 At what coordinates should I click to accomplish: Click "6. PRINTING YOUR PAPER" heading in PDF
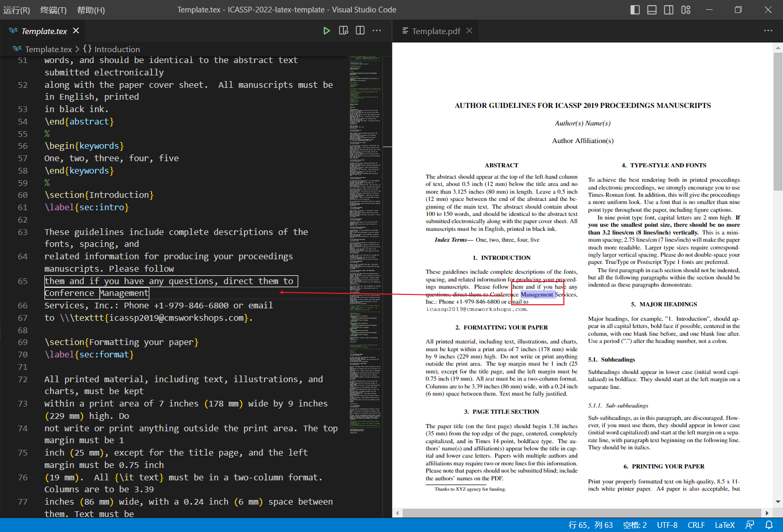click(664, 466)
